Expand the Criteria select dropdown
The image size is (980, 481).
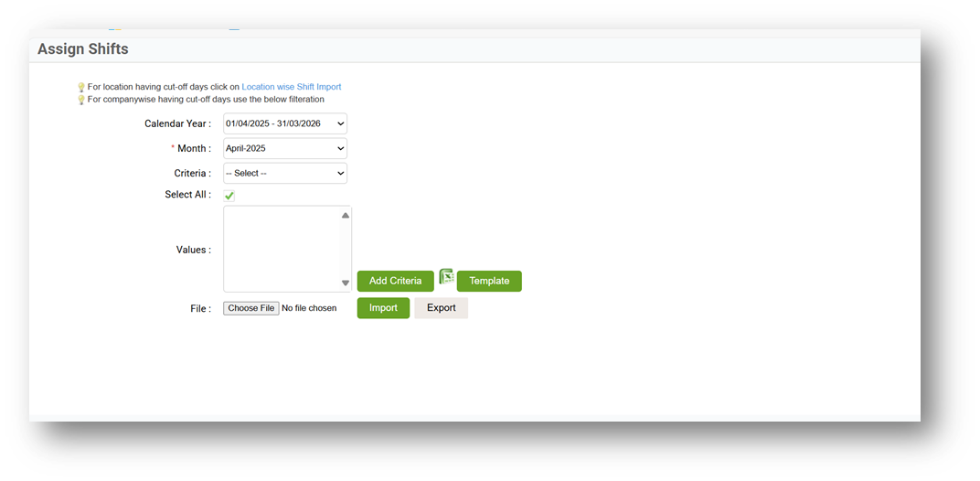coord(285,173)
